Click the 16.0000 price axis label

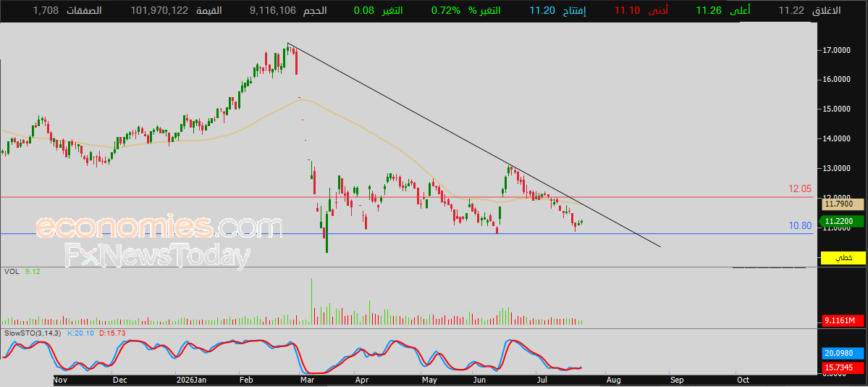[x=837, y=80]
